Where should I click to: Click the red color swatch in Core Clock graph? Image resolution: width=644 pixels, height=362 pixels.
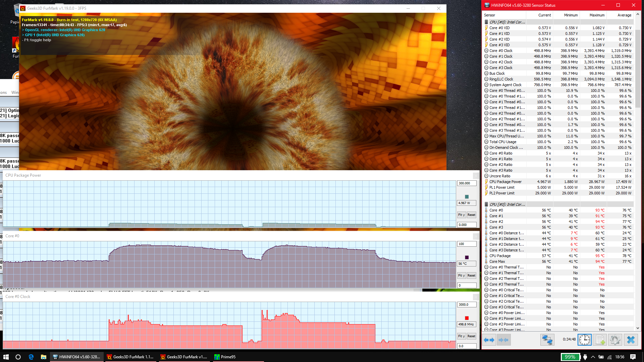click(x=467, y=318)
